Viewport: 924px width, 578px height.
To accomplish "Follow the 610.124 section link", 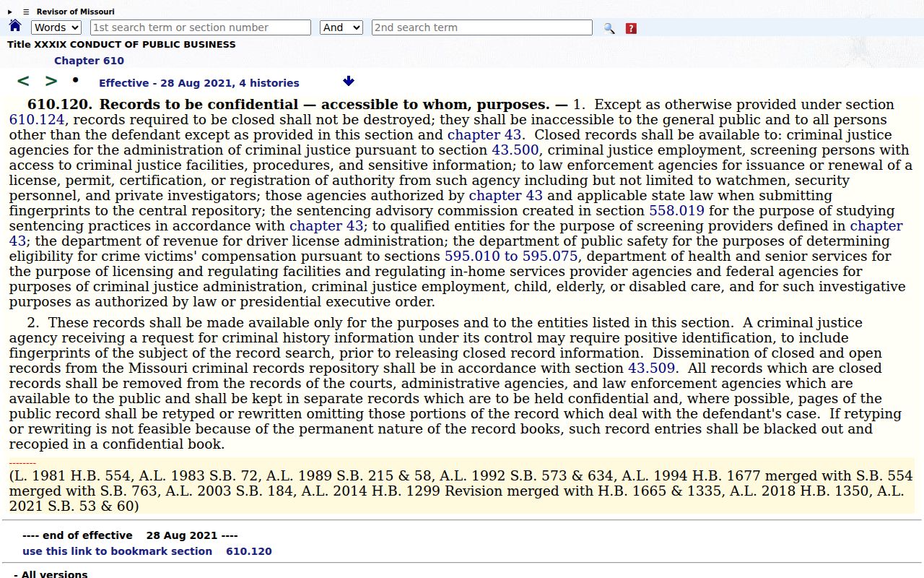I will [x=37, y=120].
